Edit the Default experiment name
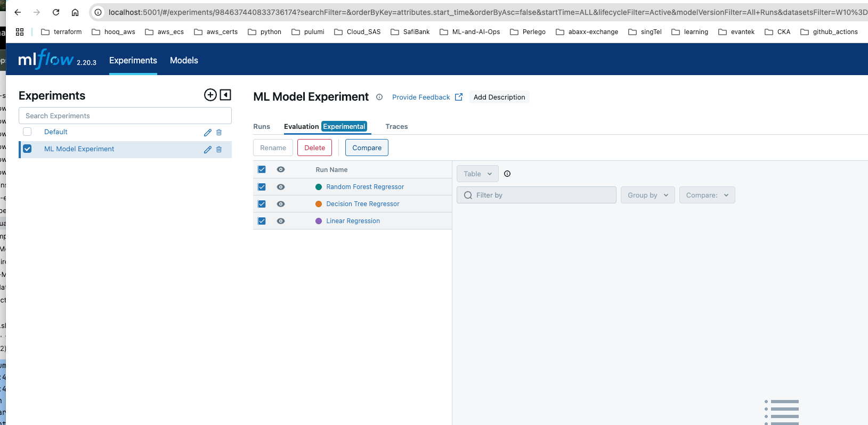The height and width of the screenshot is (425, 868). 208,133
